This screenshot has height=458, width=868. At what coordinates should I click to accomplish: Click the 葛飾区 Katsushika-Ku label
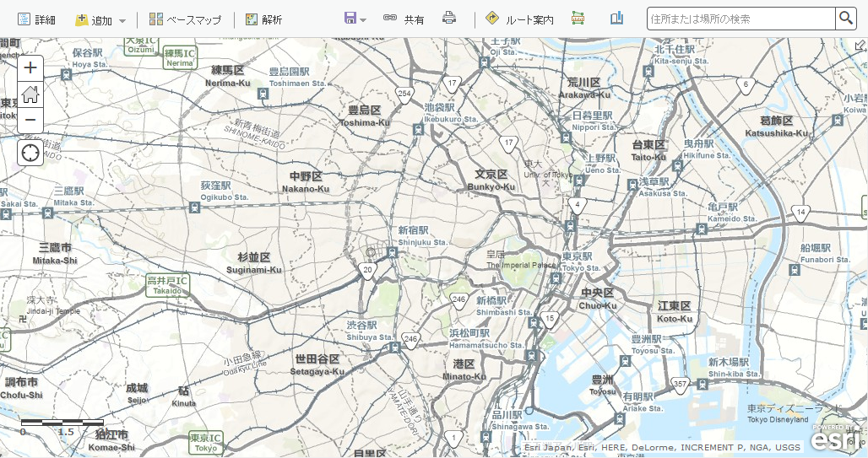point(776,127)
